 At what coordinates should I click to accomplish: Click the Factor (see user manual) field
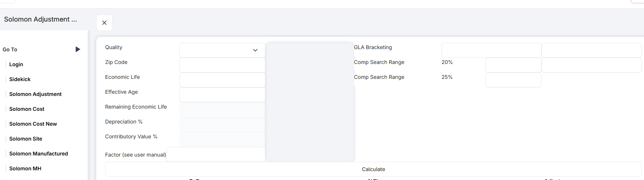(216, 154)
